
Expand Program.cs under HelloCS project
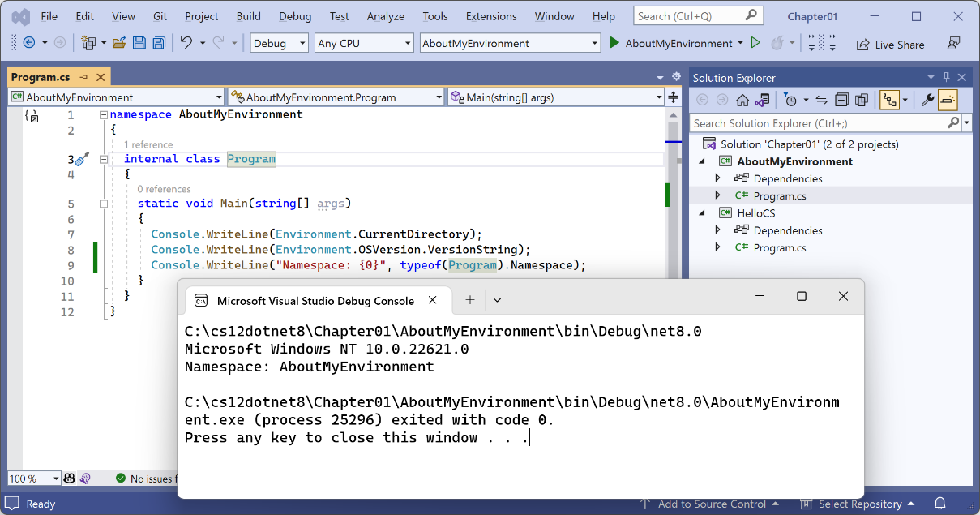tap(717, 247)
